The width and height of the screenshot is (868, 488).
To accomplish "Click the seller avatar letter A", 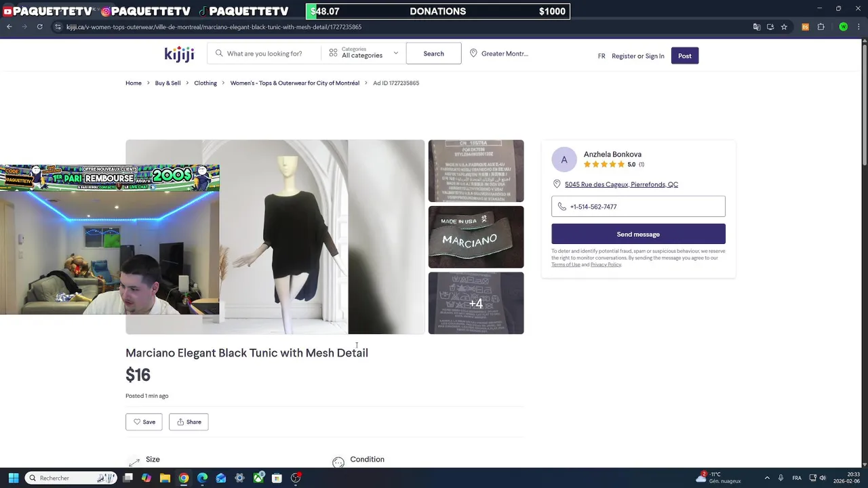I will 564,160.
